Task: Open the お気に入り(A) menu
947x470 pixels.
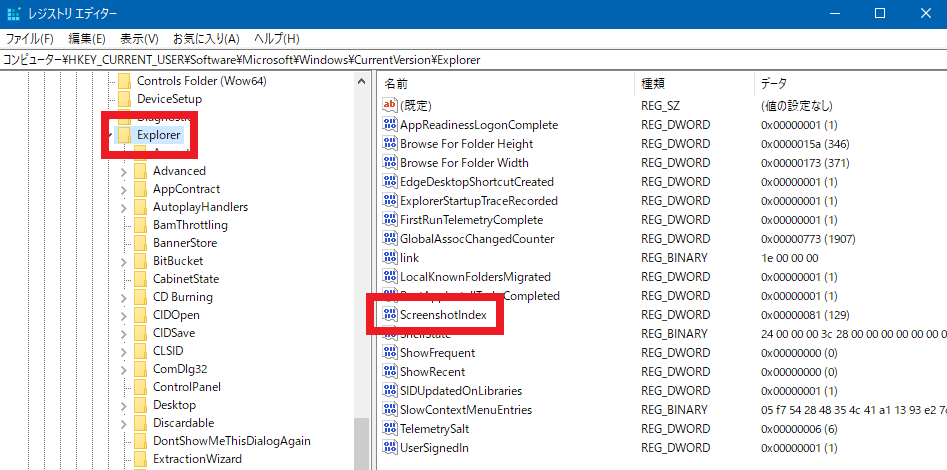Action: pos(205,39)
